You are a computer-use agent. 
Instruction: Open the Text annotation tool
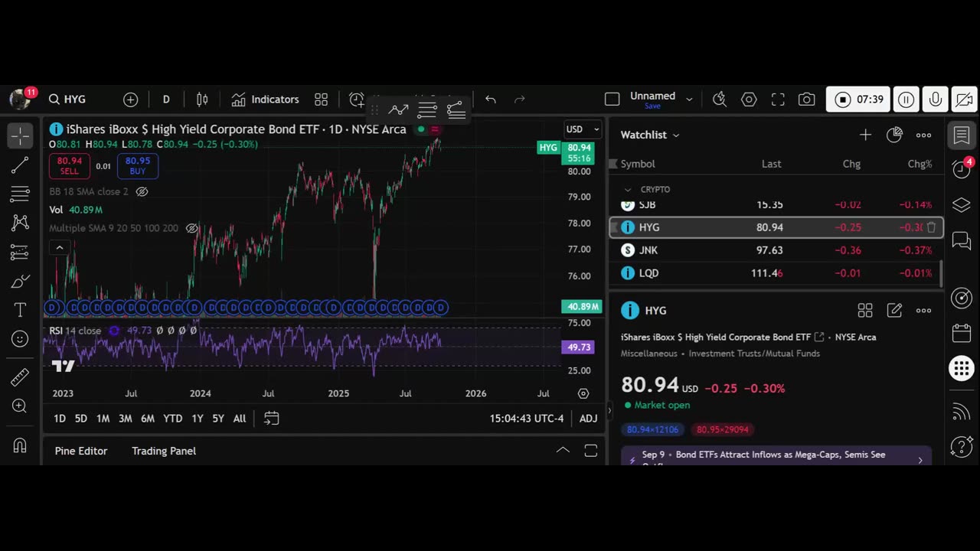tap(20, 309)
